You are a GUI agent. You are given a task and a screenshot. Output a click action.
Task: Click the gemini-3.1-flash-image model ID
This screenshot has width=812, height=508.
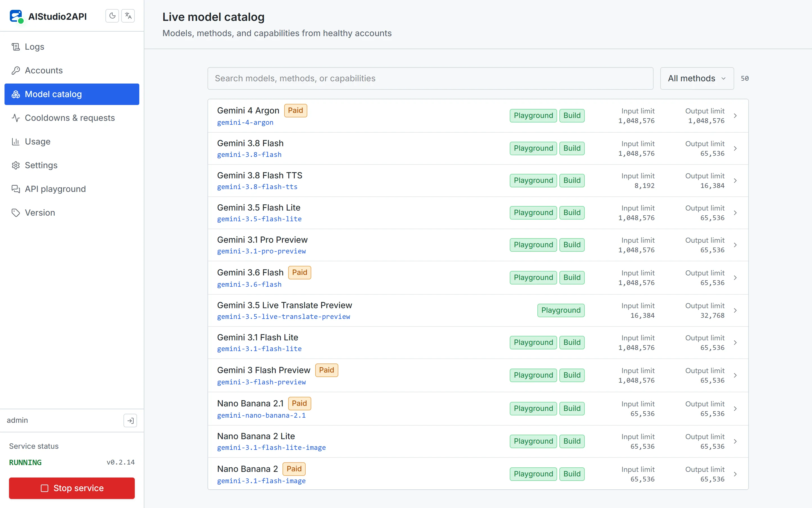[261, 481]
